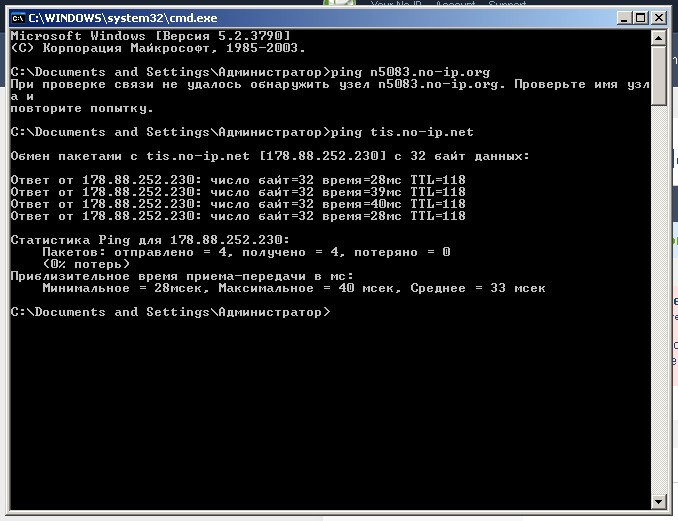Click the vertical scrollbar thumb
This screenshot has height=521, width=678.
point(658,74)
